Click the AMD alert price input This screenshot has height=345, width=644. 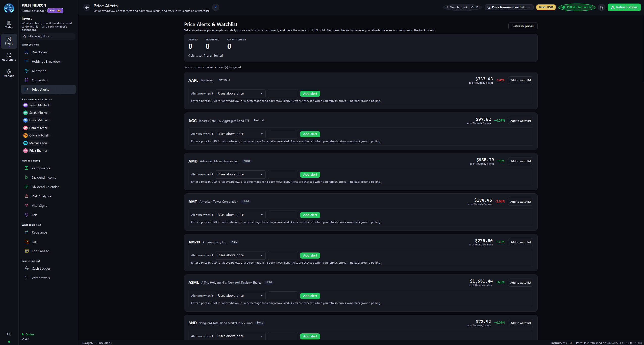pyautogui.click(x=283, y=174)
